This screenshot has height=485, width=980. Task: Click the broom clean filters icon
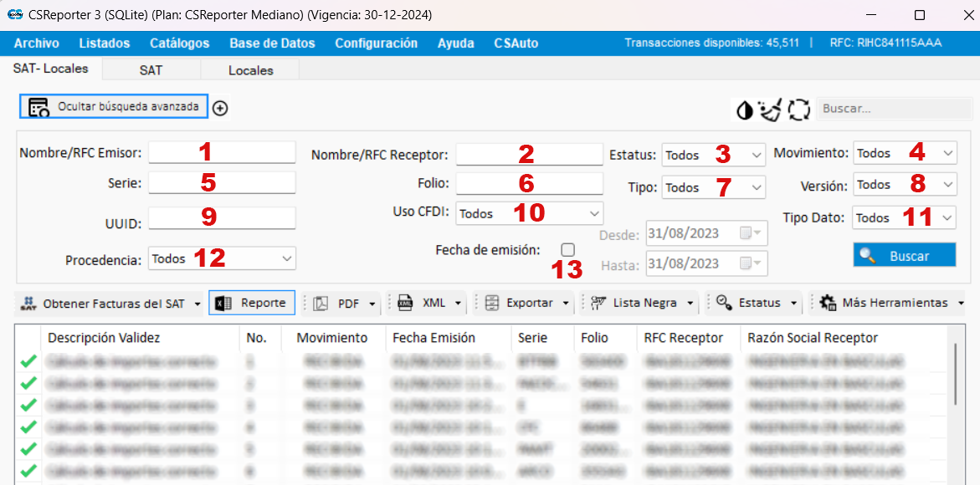click(x=771, y=110)
